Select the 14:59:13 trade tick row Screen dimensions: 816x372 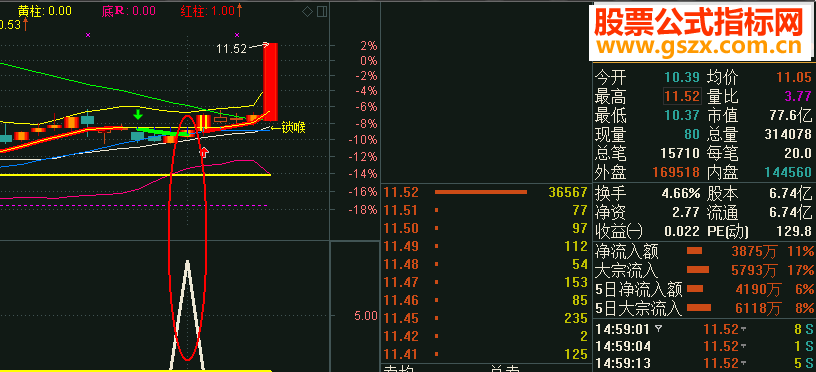[x=705, y=363]
